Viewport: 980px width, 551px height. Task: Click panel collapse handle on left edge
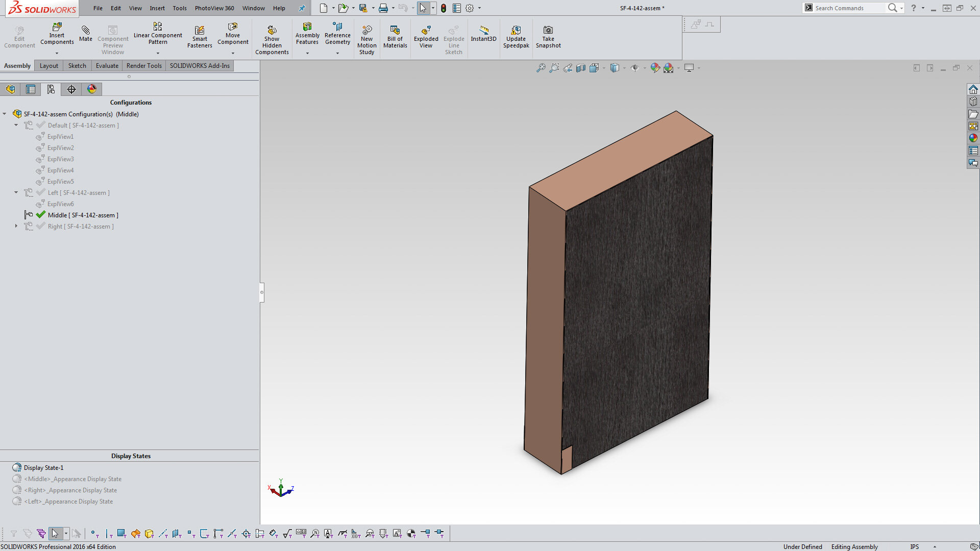pyautogui.click(x=262, y=292)
